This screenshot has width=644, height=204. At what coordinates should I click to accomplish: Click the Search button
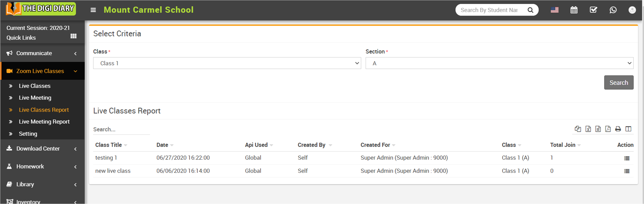pyautogui.click(x=618, y=82)
